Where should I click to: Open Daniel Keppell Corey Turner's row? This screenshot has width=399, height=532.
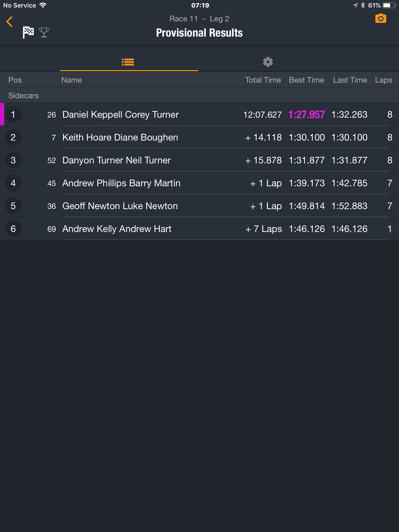pyautogui.click(x=199, y=115)
